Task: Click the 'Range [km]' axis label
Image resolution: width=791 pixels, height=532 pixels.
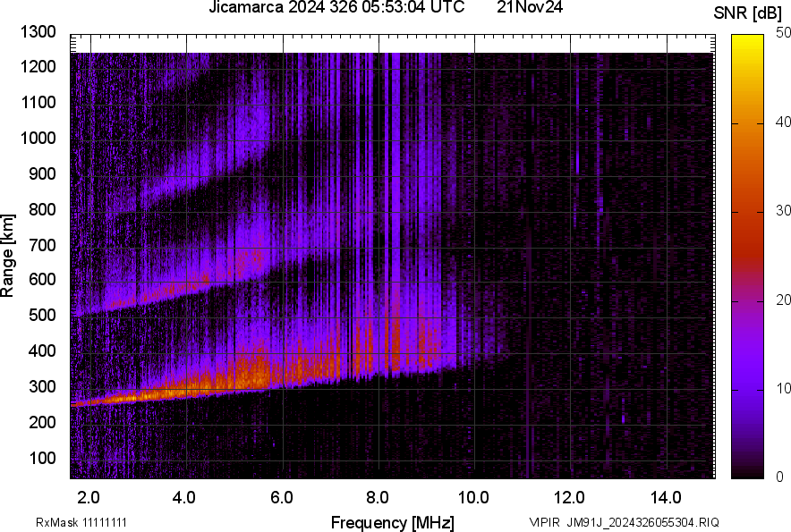Action: pyautogui.click(x=7, y=256)
